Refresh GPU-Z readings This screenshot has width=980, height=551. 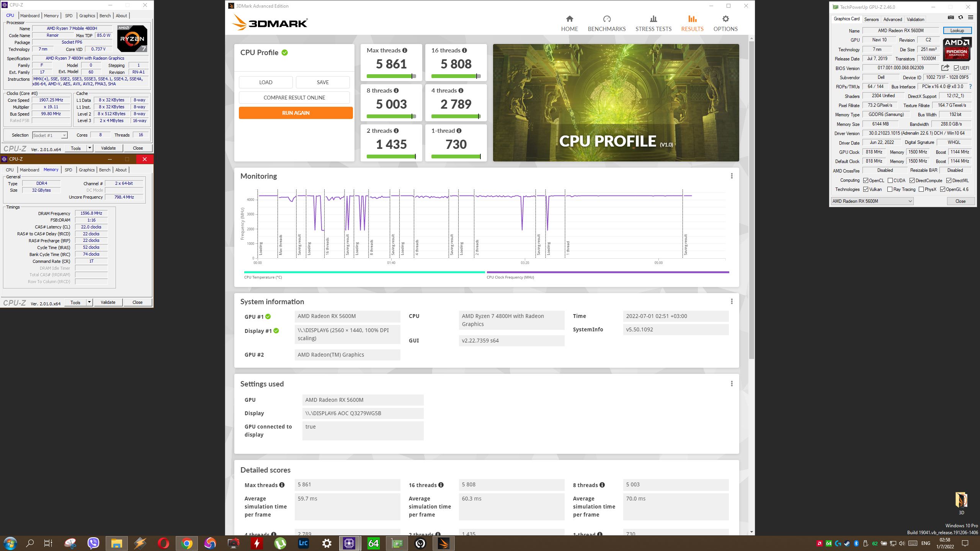[x=960, y=17]
